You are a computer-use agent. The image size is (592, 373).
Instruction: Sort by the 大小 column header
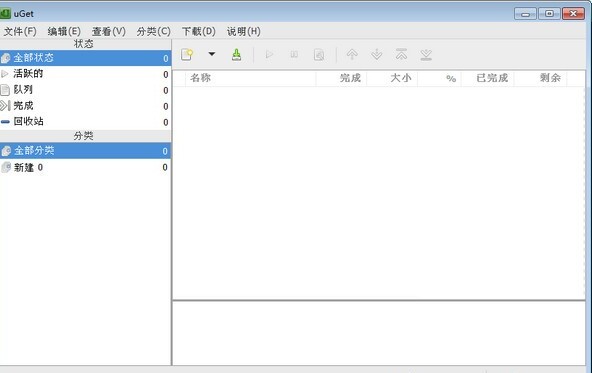pos(392,78)
